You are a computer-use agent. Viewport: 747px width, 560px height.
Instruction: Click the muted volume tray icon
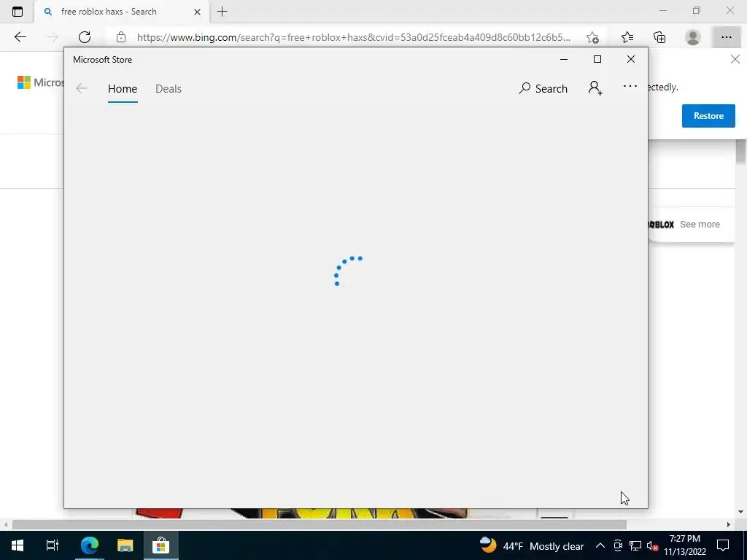pyautogui.click(x=652, y=545)
